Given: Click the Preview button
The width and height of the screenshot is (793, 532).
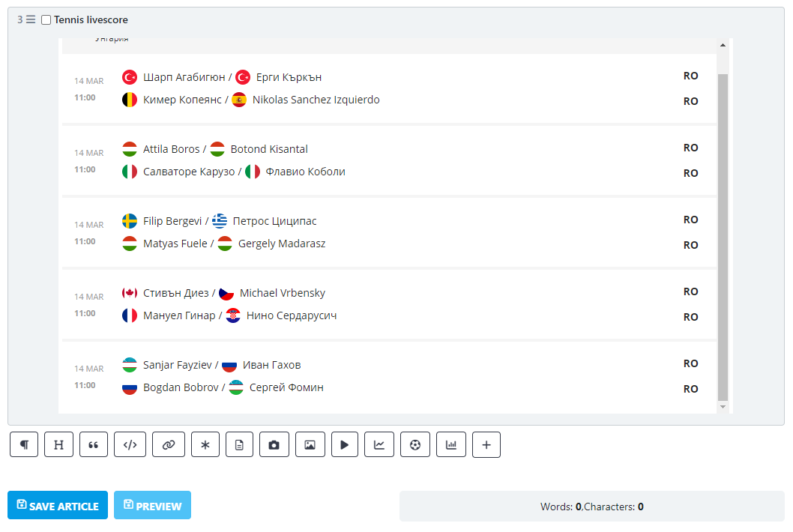Looking at the screenshot, I should pyautogui.click(x=152, y=505).
